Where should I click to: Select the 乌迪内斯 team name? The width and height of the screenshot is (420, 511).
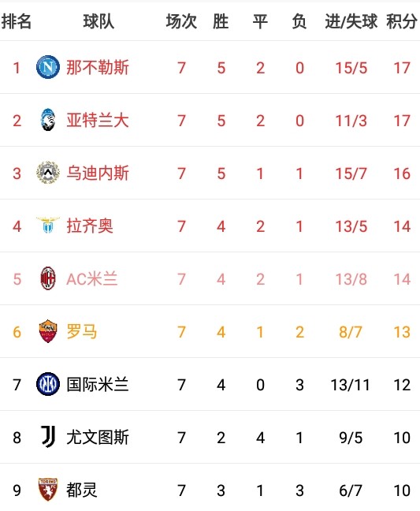tap(98, 173)
